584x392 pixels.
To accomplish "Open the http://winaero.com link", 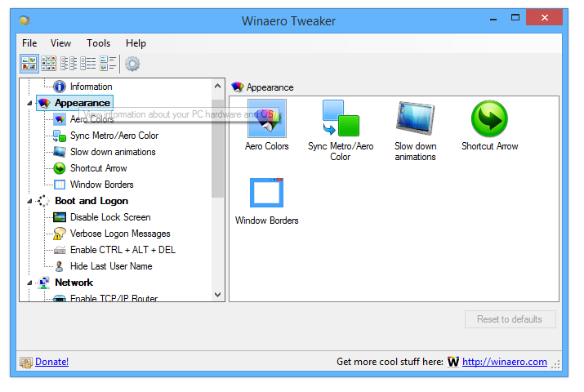I will pyautogui.click(x=505, y=362).
